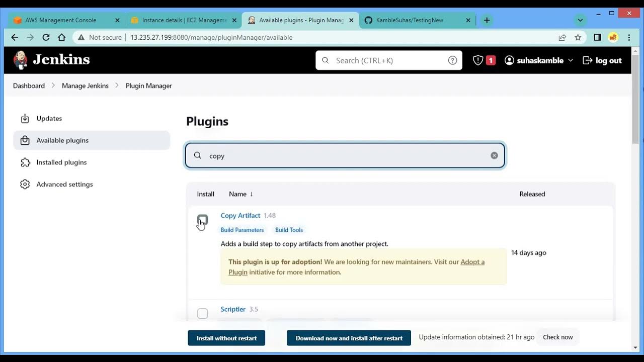Click the log out arrow icon
Image resolution: width=644 pixels, height=362 pixels.
pyautogui.click(x=587, y=60)
